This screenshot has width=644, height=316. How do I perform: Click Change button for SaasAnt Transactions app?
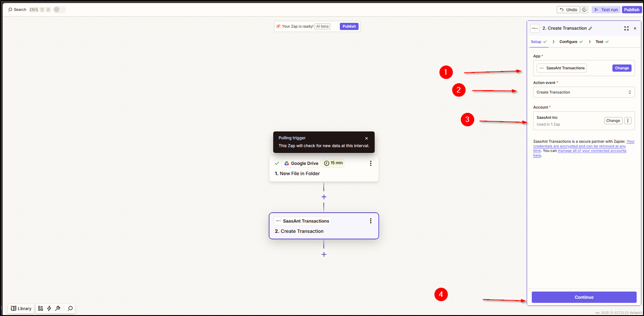(x=622, y=68)
